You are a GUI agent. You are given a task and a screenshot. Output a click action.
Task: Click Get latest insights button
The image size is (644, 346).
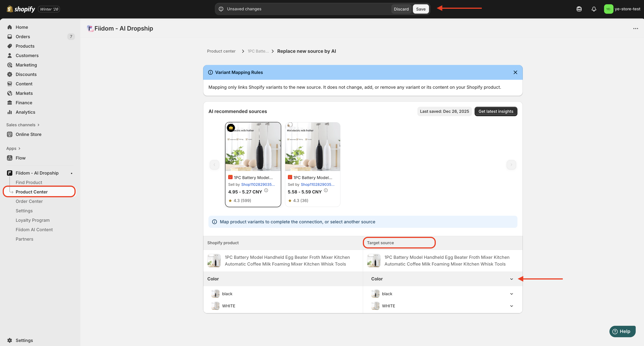[x=496, y=111]
